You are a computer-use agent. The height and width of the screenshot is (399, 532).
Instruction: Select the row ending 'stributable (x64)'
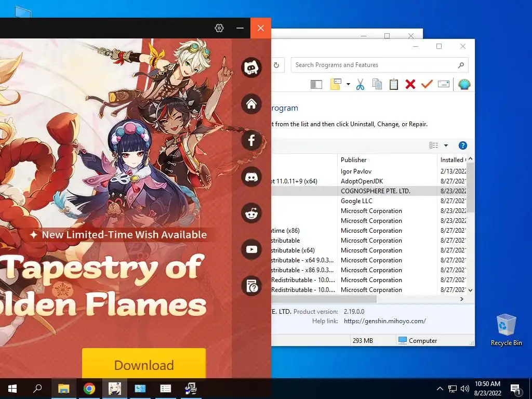[x=369, y=250]
